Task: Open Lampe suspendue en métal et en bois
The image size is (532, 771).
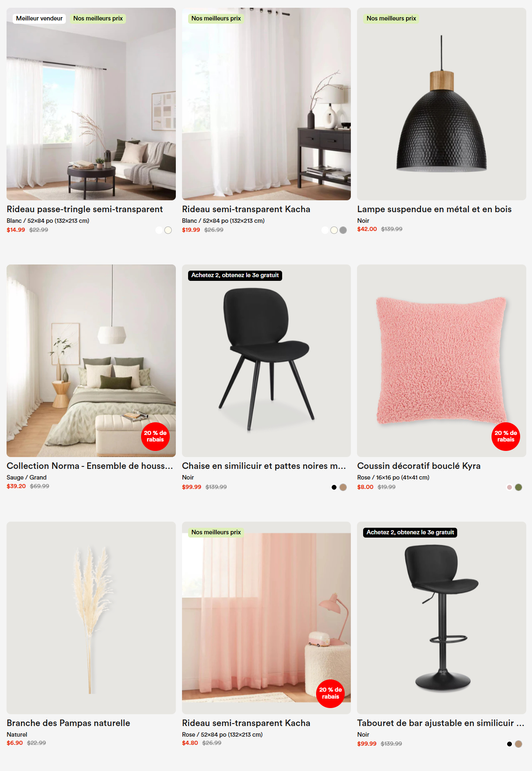Action: [x=434, y=209]
